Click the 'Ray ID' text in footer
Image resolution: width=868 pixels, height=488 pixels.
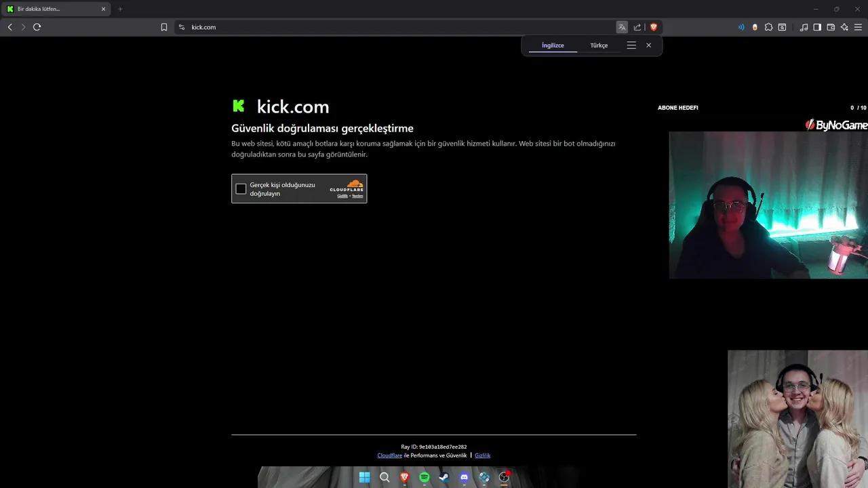point(434,447)
